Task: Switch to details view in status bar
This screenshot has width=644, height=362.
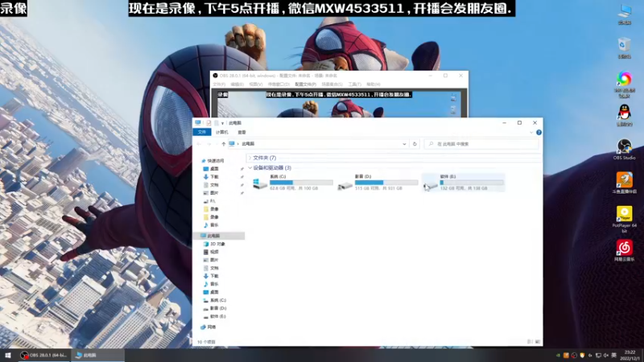Action: 530,341
